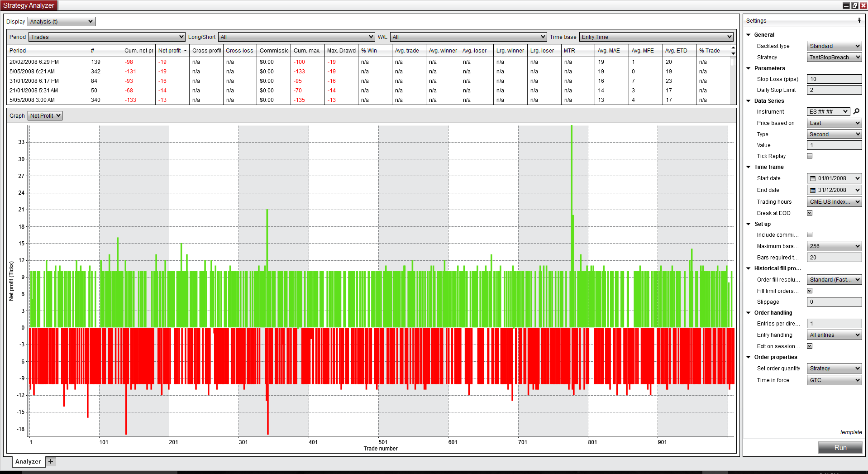The width and height of the screenshot is (868, 474).
Task: Collapse the Set up section
Action: [749, 224]
